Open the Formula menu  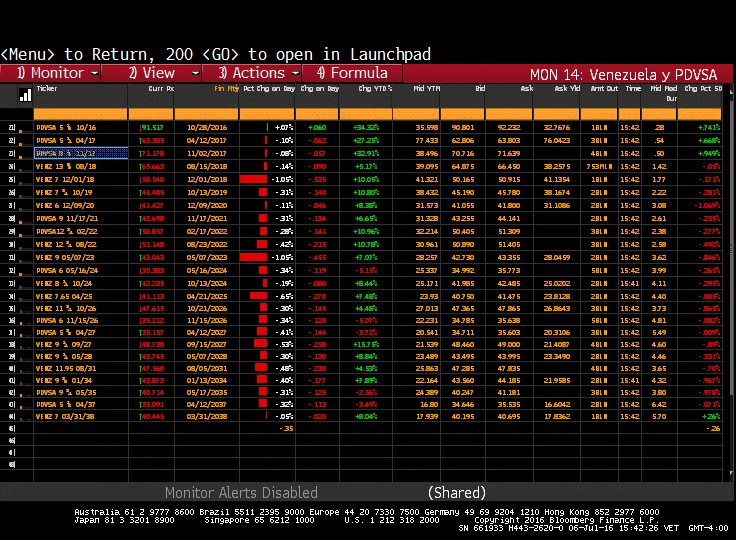pos(352,73)
